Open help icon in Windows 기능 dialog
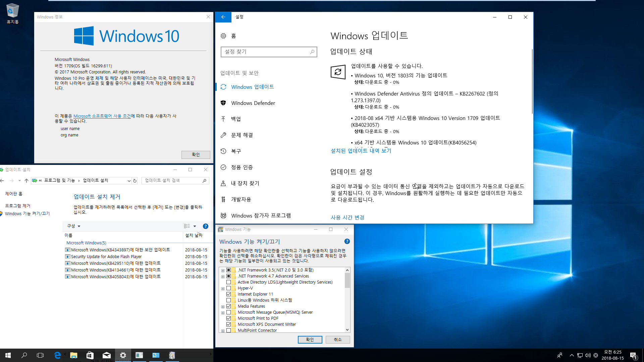Image resolution: width=644 pixels, height=362 pixels. tap(347, 241)
